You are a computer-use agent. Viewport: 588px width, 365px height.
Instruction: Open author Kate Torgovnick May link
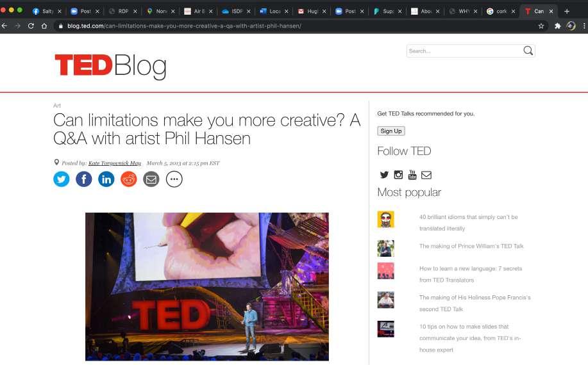115,163
